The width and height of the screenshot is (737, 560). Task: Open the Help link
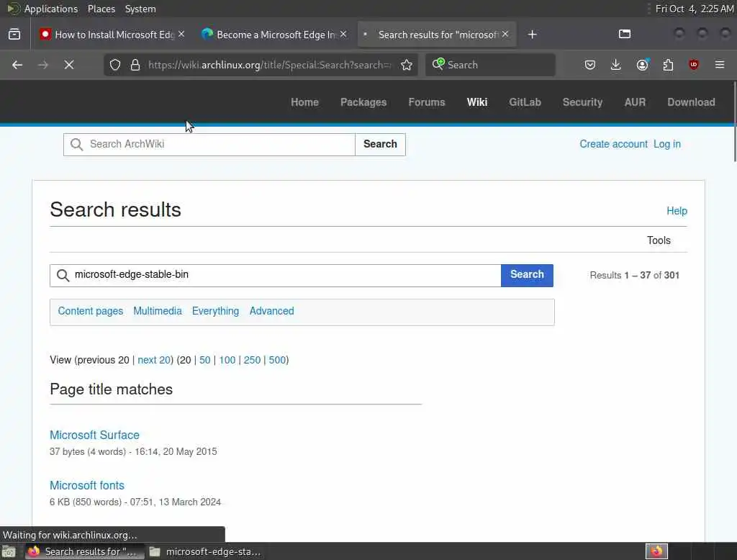click(677, 211)
